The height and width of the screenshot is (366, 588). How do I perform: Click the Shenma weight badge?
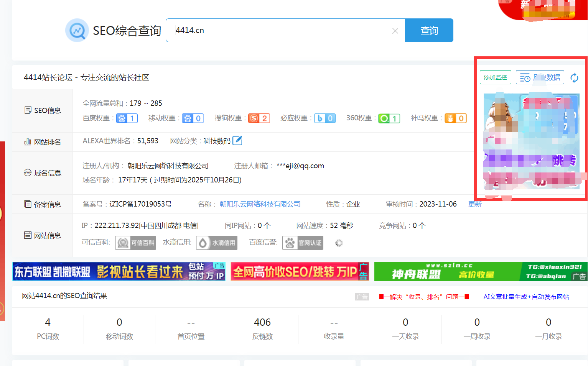pos(455,118)
